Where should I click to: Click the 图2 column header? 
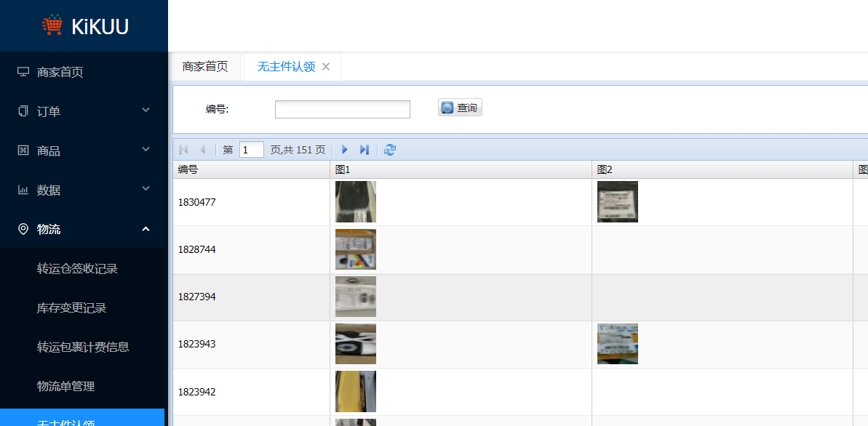722,170
